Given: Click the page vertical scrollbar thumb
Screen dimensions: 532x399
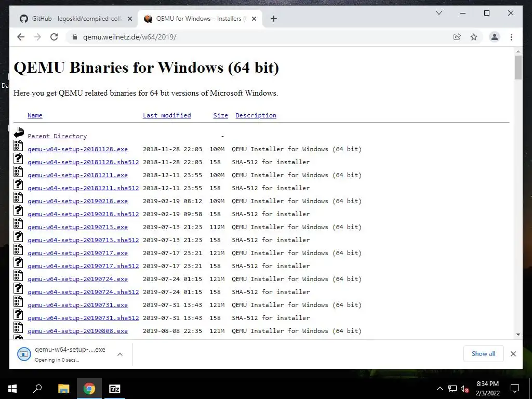Looking at the screenshot, I should pyautogui.click(x=518, y=67).
